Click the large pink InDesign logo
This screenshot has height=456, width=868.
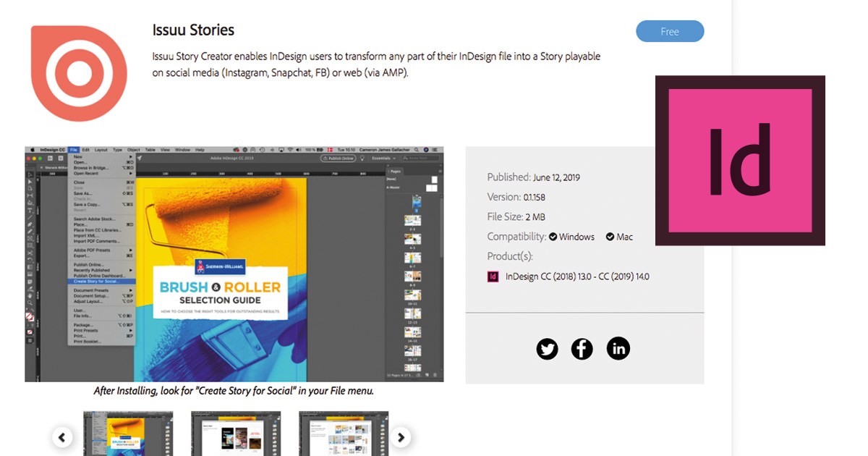[740, 160]
